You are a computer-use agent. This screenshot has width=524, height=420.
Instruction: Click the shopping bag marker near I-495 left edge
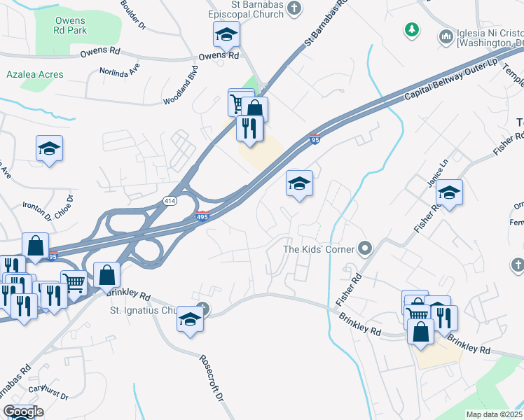tap(36, 246)
